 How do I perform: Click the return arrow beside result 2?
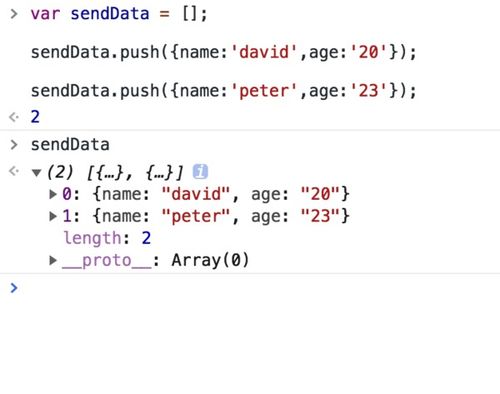14,117
